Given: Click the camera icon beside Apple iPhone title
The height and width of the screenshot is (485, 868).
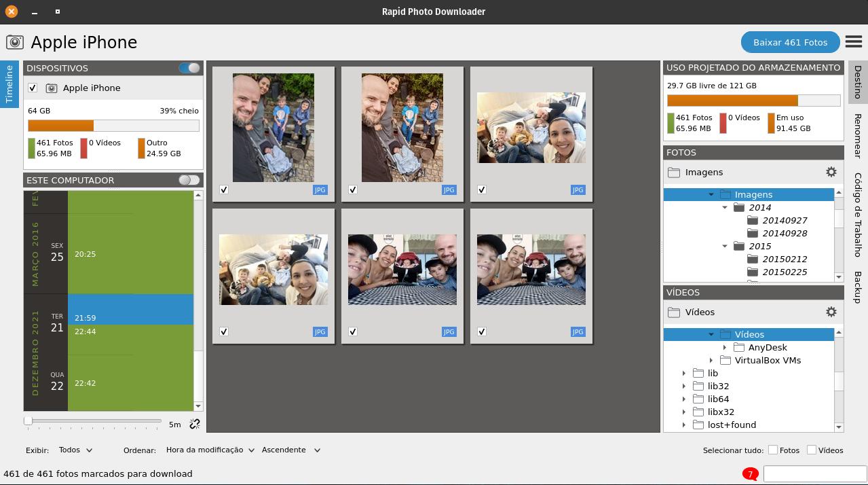Looking at the screenshot, I should (x=15, y=42).
